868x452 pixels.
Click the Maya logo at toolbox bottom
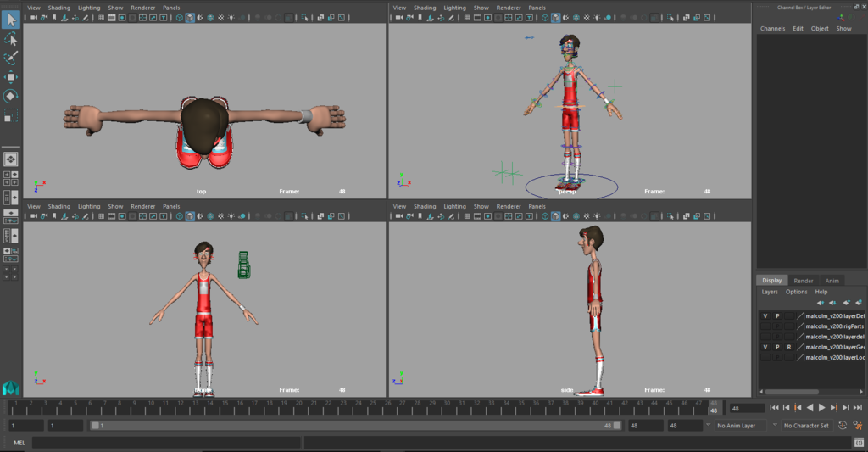point(10,388)
